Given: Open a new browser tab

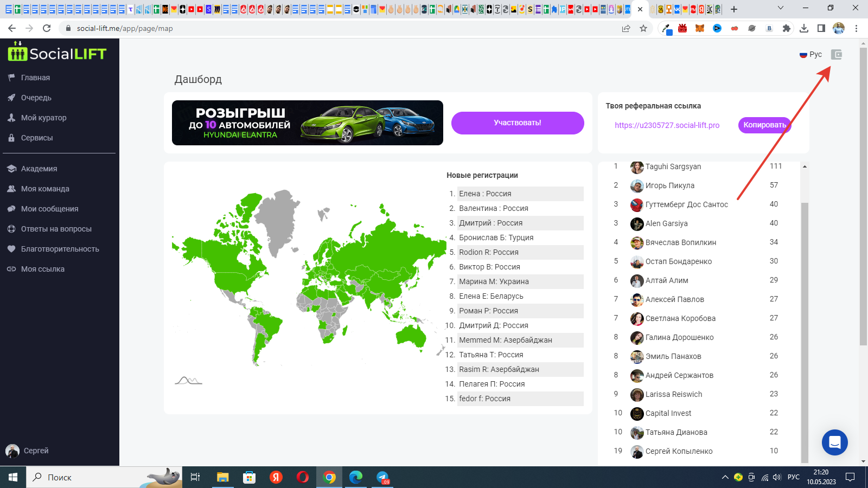Looking at the screenshot, I should point(734,9).
